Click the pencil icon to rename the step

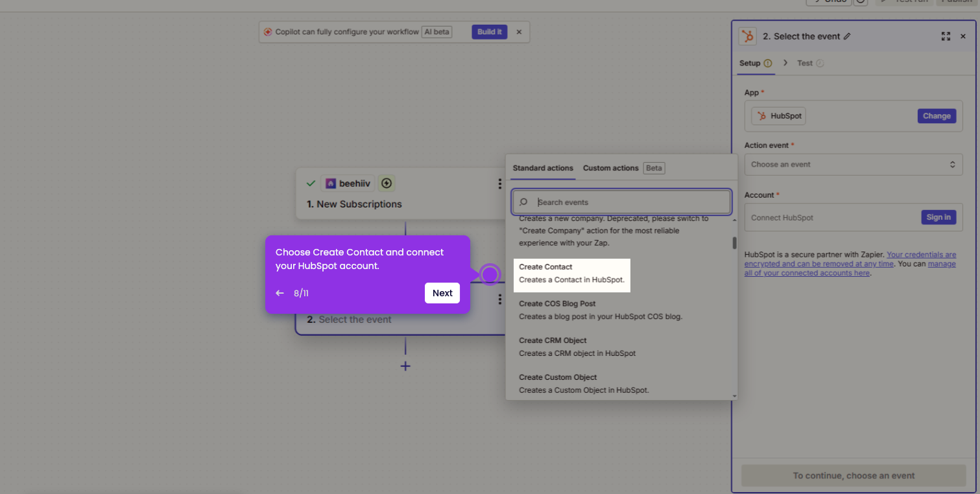click(846, 36)
